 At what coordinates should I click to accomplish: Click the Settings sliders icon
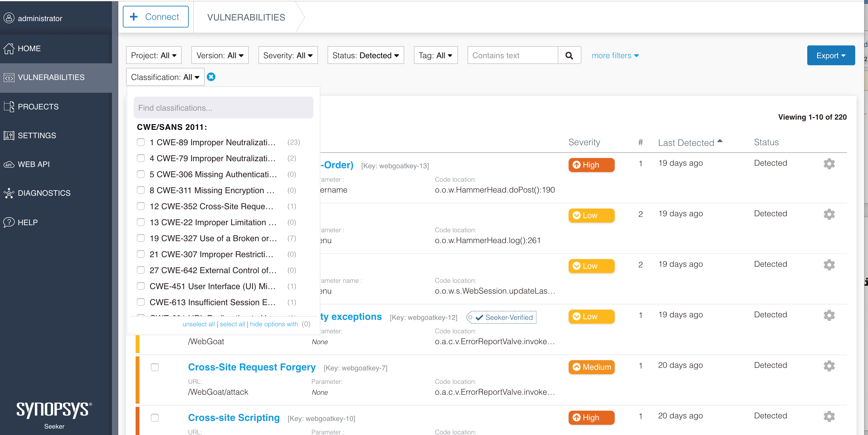tap(9, 135)
